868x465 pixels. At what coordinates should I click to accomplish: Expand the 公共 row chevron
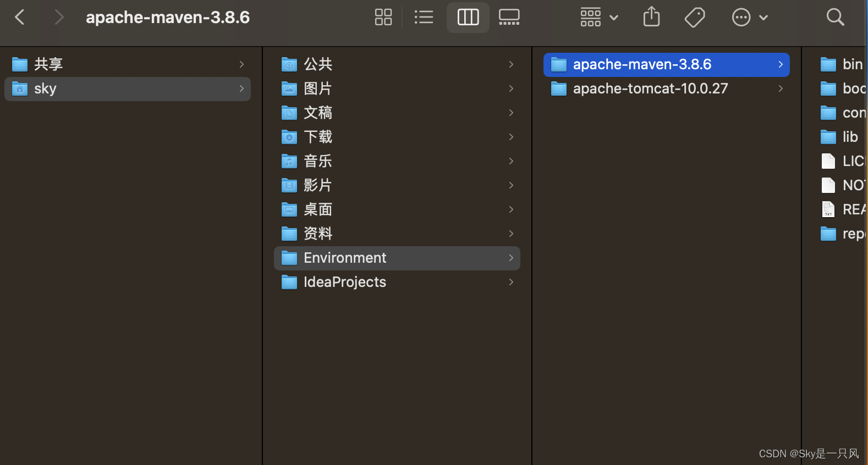click(511, 64)
